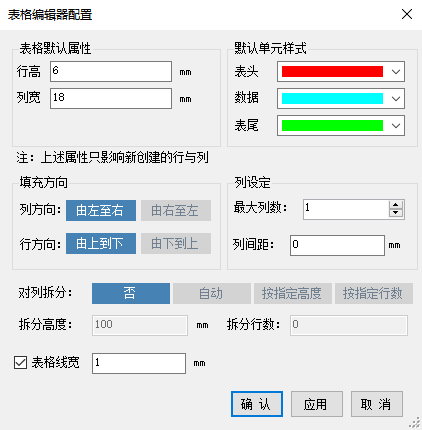Open the 表尾 style dropdown

tap(396, 126)
